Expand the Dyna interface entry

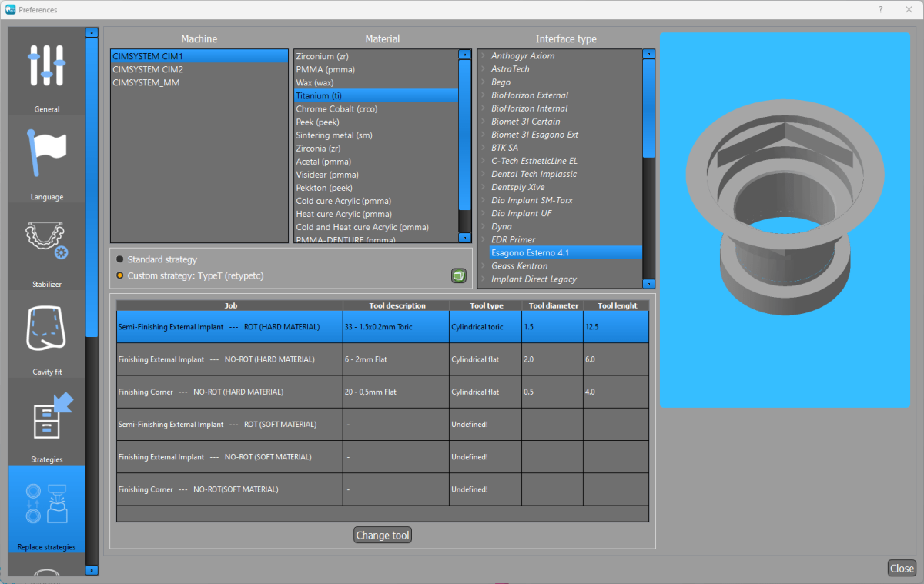483,226
